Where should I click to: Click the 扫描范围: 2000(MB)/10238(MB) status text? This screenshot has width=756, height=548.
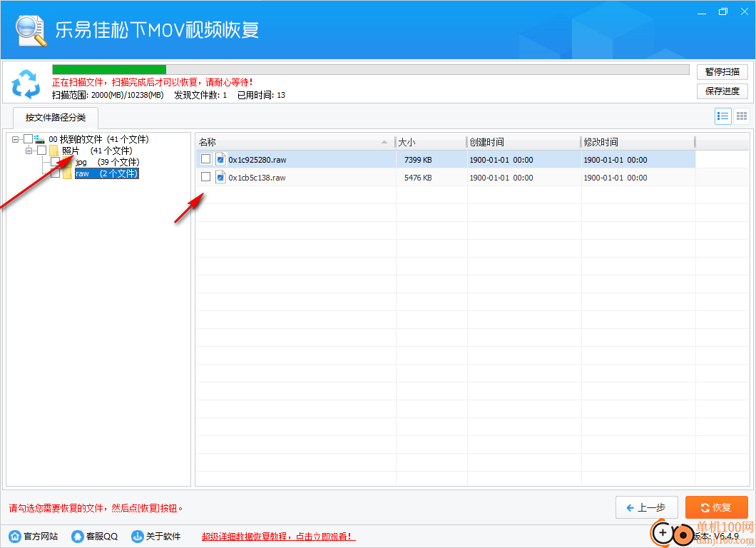coord(108,95)
